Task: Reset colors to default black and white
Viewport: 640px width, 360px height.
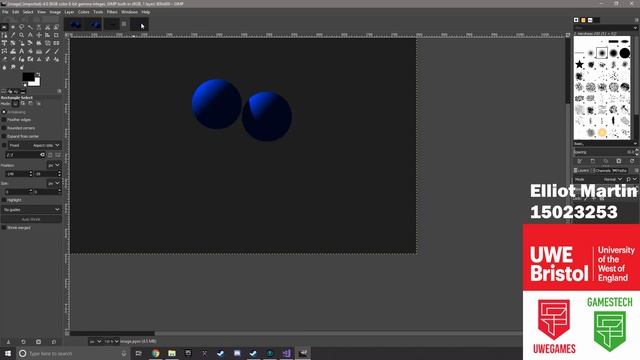Action: tap(24, 84)
